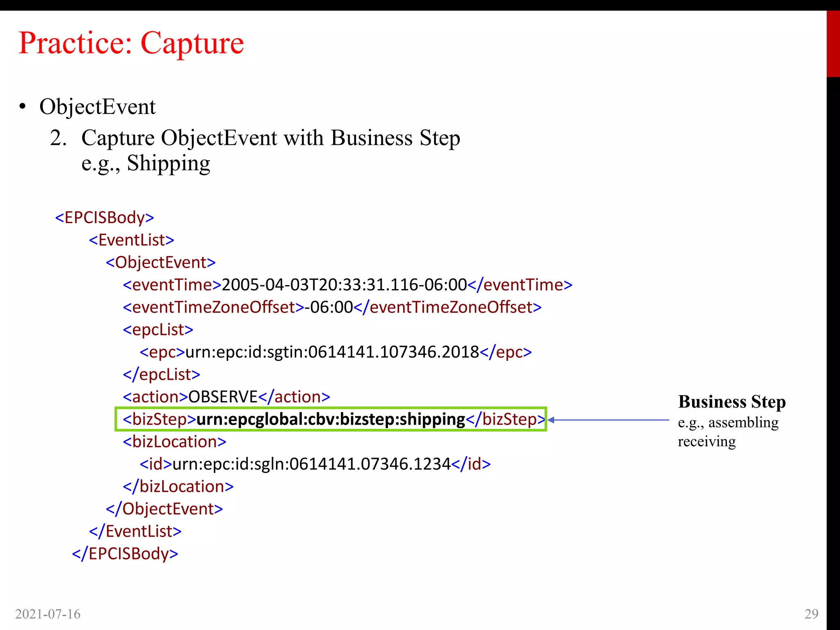Select the closing </ObjectEvent> tag
The height and width of the screenshot is (630, 840).
(164, 509)
